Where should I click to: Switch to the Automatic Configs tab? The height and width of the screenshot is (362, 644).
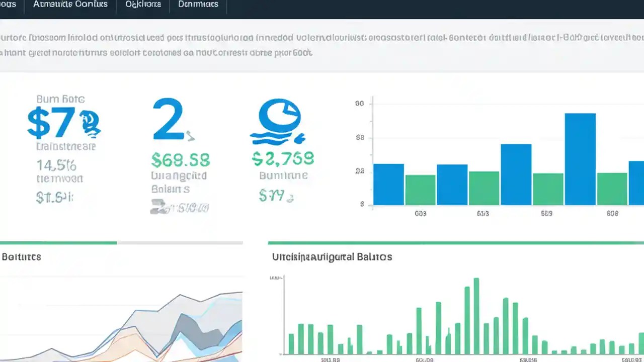pyautogui.click(x=70, y=5)
